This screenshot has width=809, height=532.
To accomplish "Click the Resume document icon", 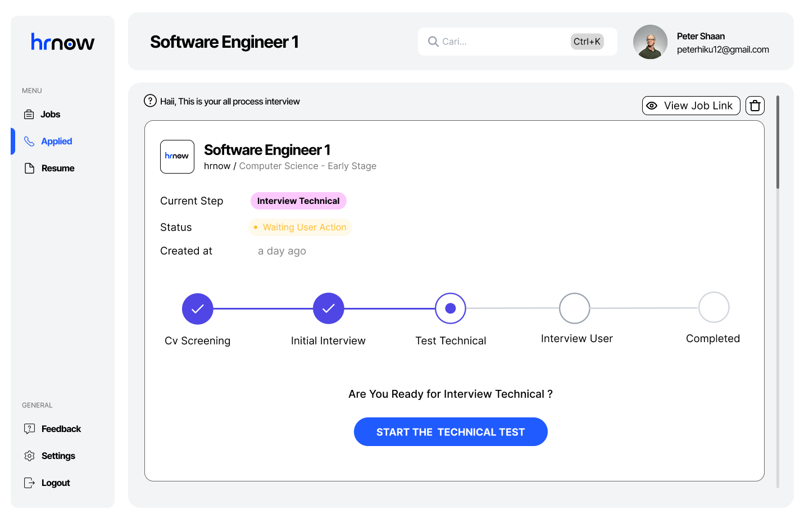I will [29, 169].
